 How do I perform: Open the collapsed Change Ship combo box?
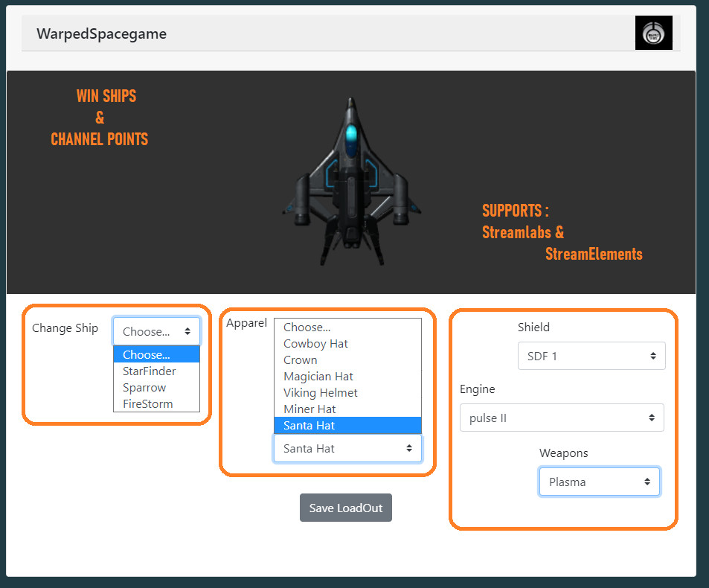156,330
